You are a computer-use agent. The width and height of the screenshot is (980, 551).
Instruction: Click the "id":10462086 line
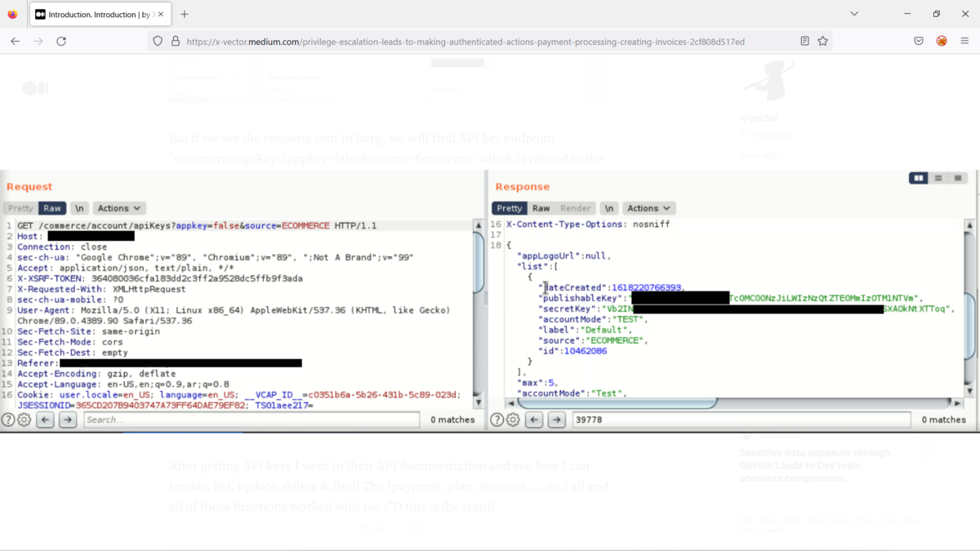[x=572, y=351]
